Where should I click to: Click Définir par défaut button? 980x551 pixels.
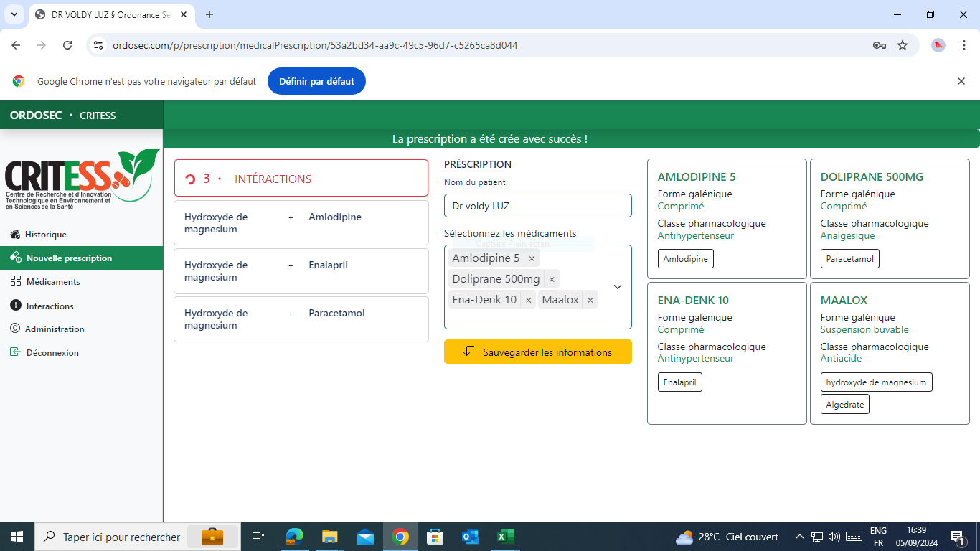click(x=316, y=81)
